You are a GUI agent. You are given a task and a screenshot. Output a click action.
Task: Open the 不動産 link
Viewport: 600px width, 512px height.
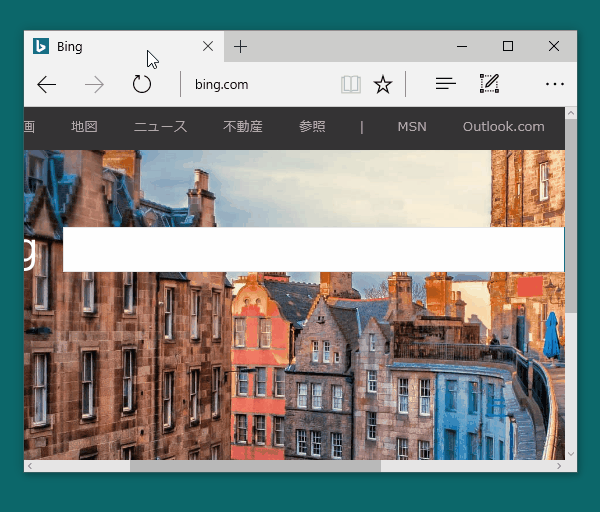(243, 126)
